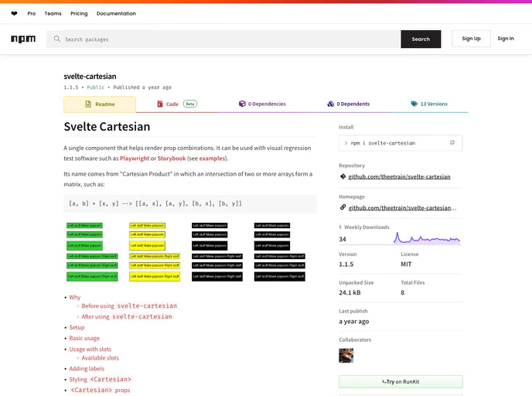Image resolution: width=532 pixels, height=396 pixels.
Task: Switch to the 0 Dependents tab
Action: (349, 104)
